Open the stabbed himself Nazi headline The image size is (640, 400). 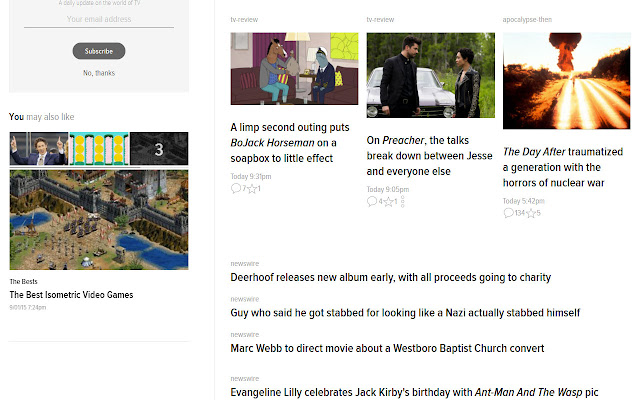405,313
